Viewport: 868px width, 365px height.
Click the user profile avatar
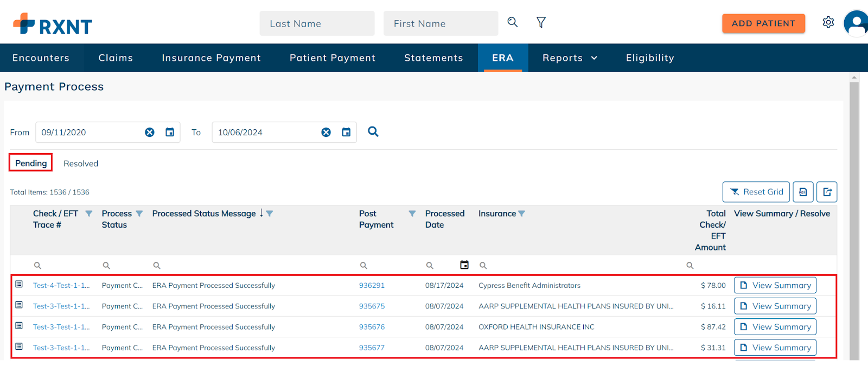tap(856, 23)
